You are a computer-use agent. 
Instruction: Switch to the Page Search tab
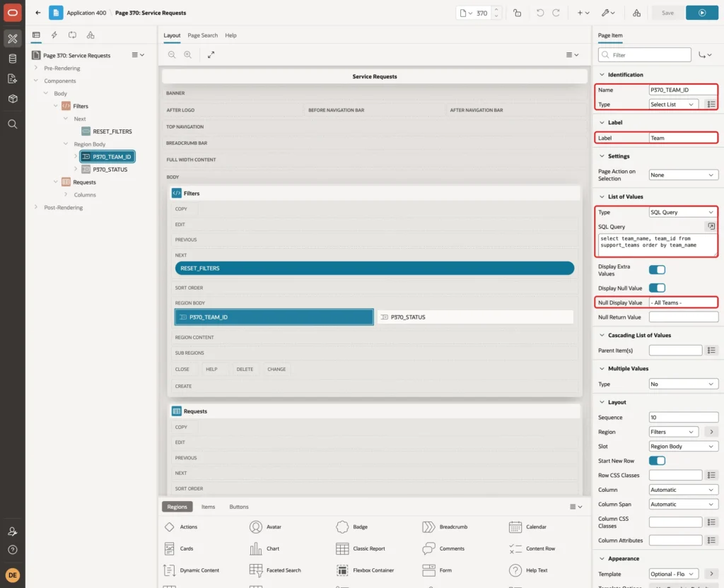(x=202, y=35)
